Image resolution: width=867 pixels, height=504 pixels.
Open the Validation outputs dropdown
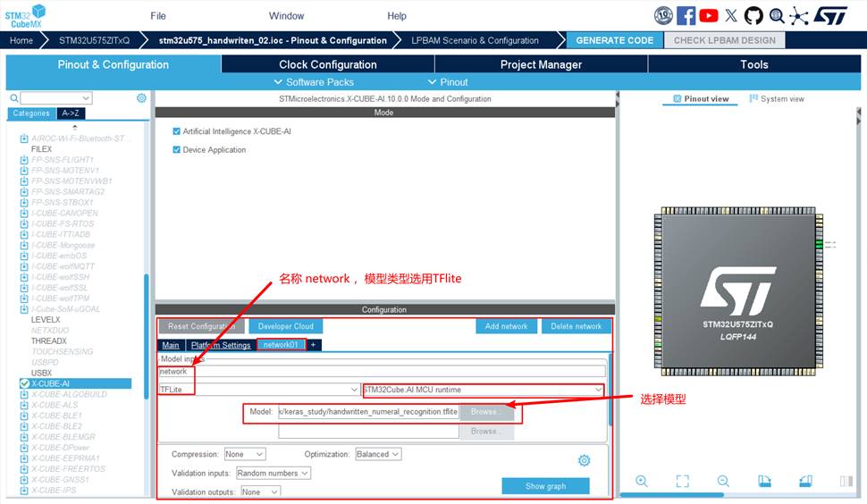[x=260, y=491]
